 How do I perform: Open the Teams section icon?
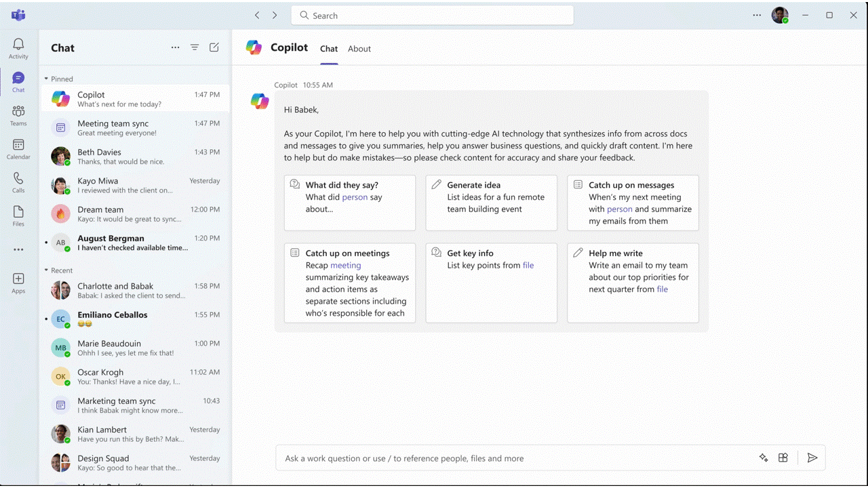[18, 115]
